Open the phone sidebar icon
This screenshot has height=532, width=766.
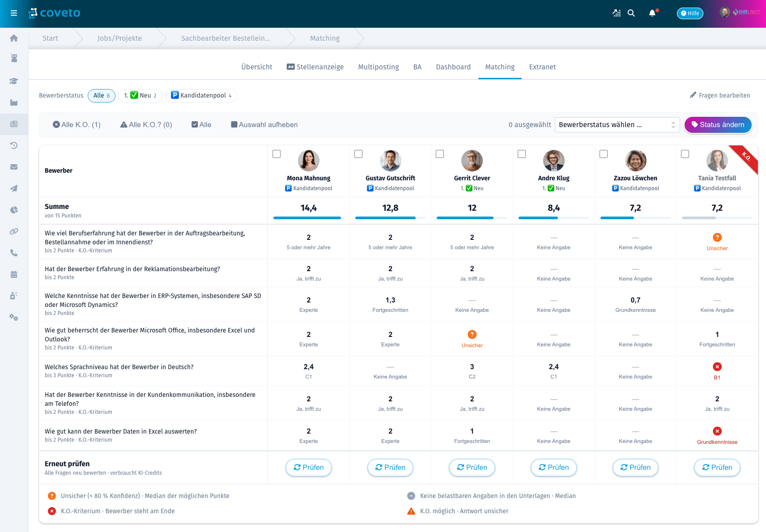pos(14,253)
